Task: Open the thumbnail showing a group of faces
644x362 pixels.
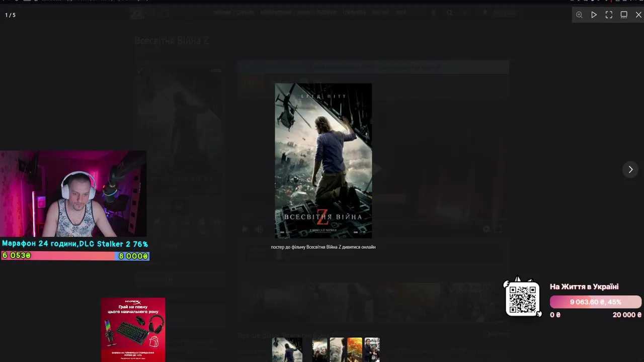Action: click(320, 350)
